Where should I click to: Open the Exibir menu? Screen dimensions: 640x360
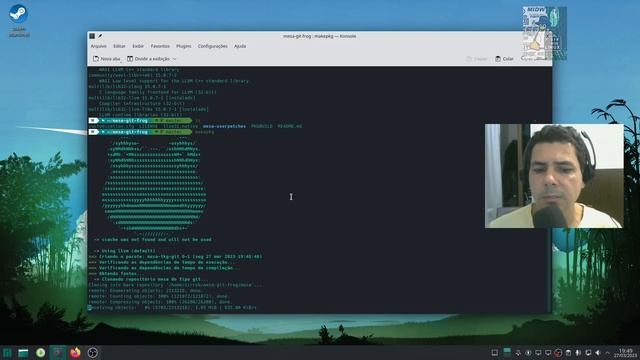pos(138,46)
